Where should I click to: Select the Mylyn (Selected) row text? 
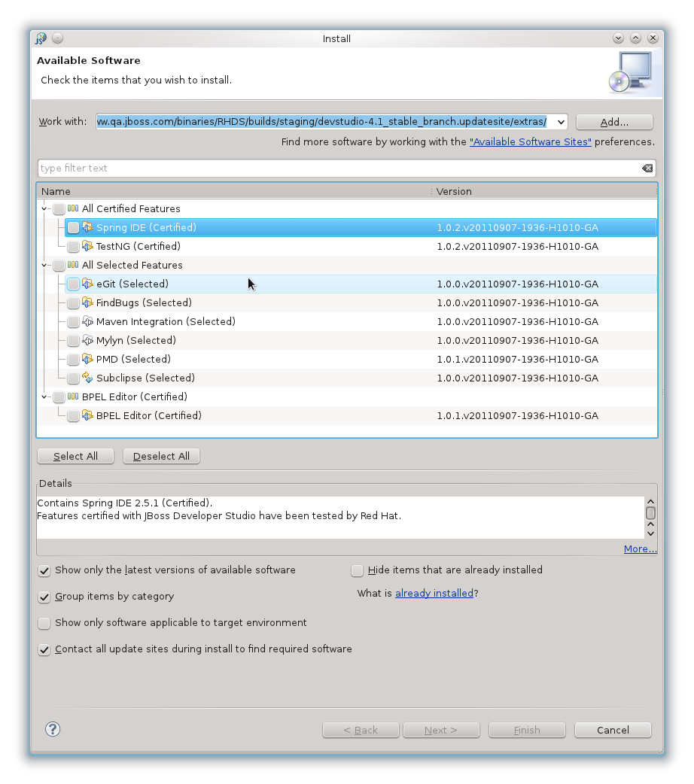tap(136, 341)
